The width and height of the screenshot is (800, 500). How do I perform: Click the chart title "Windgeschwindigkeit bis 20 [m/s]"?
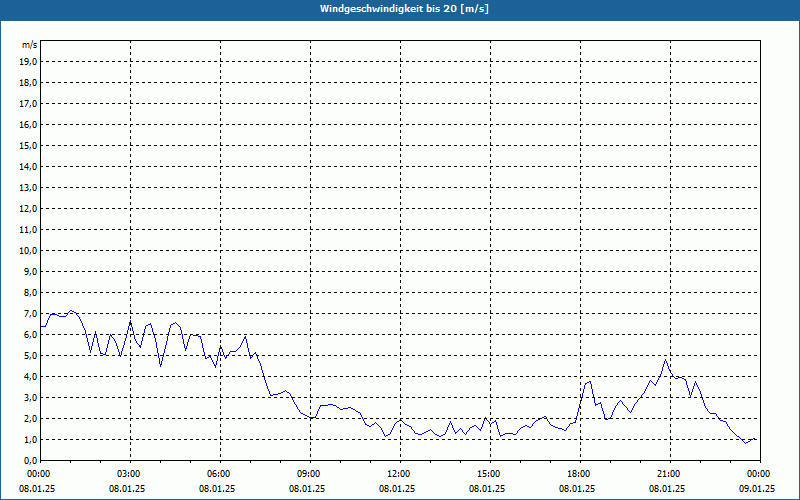point(404,9)
